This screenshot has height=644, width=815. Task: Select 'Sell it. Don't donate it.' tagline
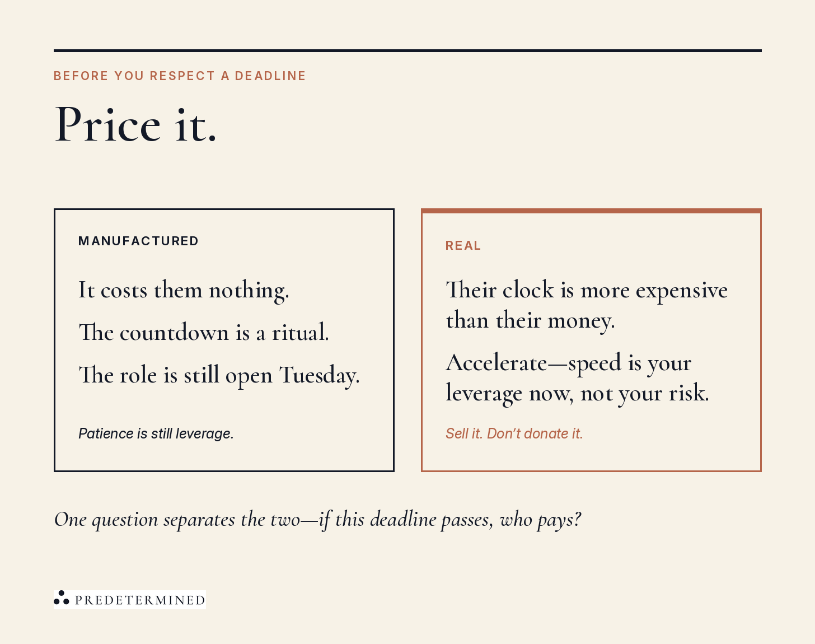click(514, 433)
